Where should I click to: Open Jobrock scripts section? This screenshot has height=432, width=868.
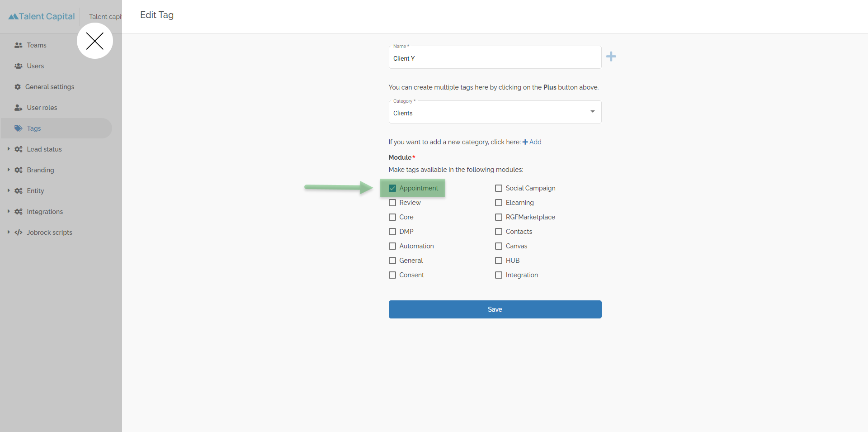pyautogui.click(x=49, y=233)
